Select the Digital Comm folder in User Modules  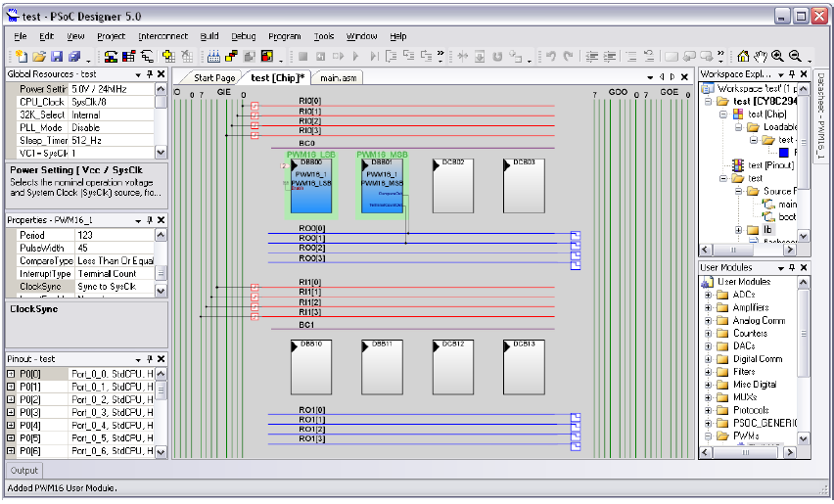coord(758,359)
